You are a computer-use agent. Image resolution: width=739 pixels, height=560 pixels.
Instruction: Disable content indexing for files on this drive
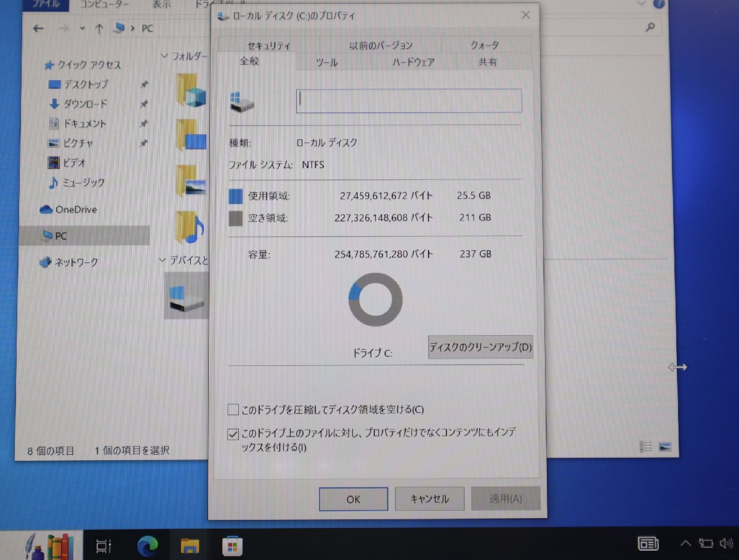233,434
